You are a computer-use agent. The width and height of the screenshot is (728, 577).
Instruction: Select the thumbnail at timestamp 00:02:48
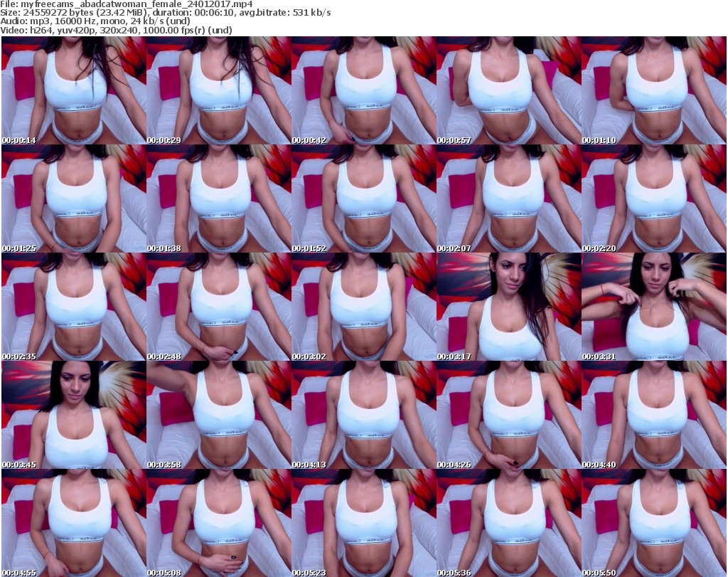(x=219, y=307)
